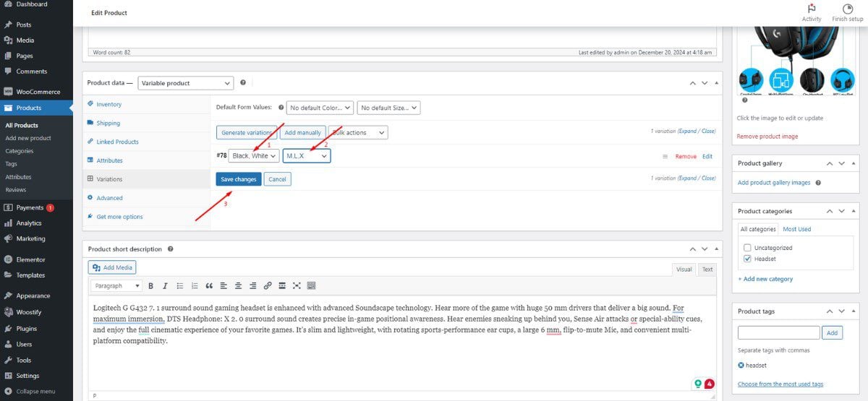The image size is (868, 401).
Task: Click the variation drag handle icon
Action: [665, 156]
